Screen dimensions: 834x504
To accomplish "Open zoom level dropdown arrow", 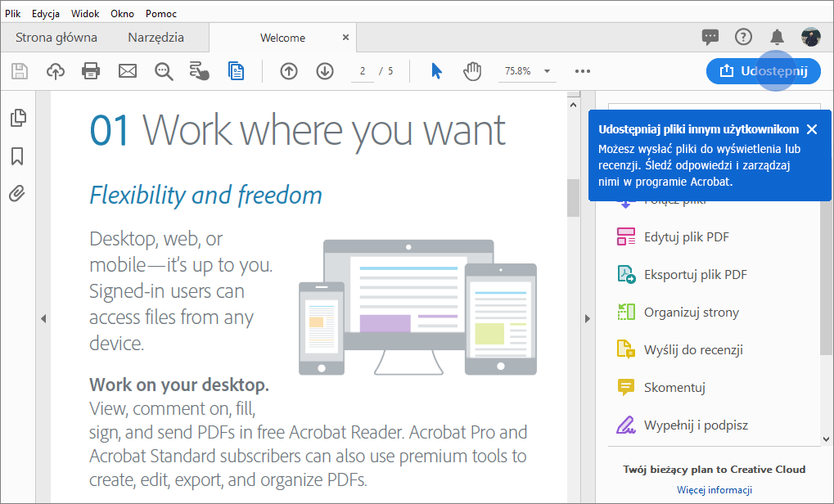I will pyautogui.click(x=547, y=71).
